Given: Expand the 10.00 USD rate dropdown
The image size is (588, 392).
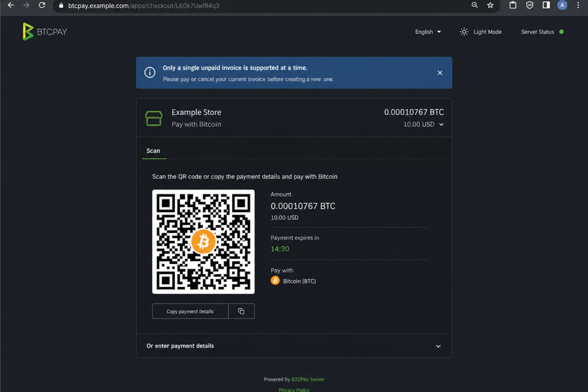Looking at the screenshot, I should click(423, 124).
